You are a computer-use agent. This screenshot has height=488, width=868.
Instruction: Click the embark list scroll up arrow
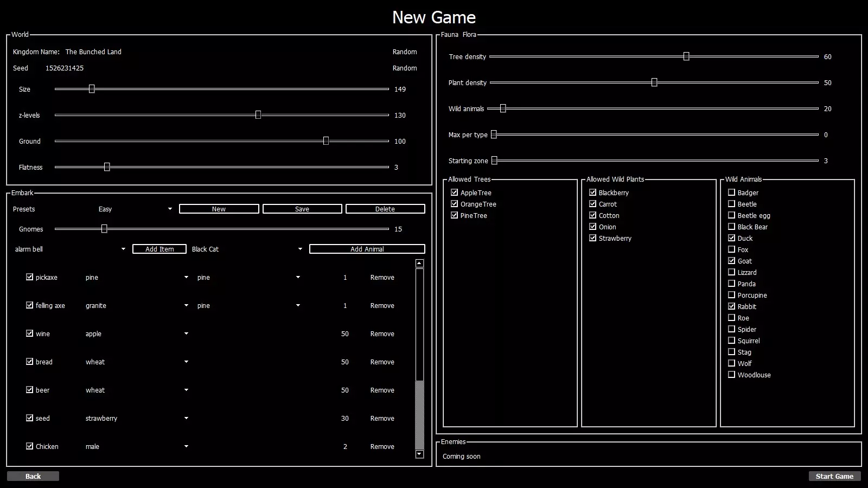(x=419, y=264)
